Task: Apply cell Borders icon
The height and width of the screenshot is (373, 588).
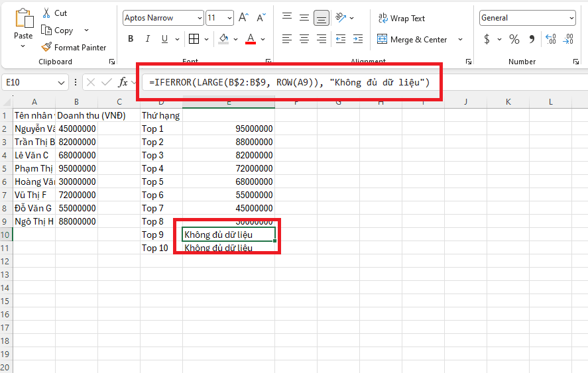Action: click(194, 38)
